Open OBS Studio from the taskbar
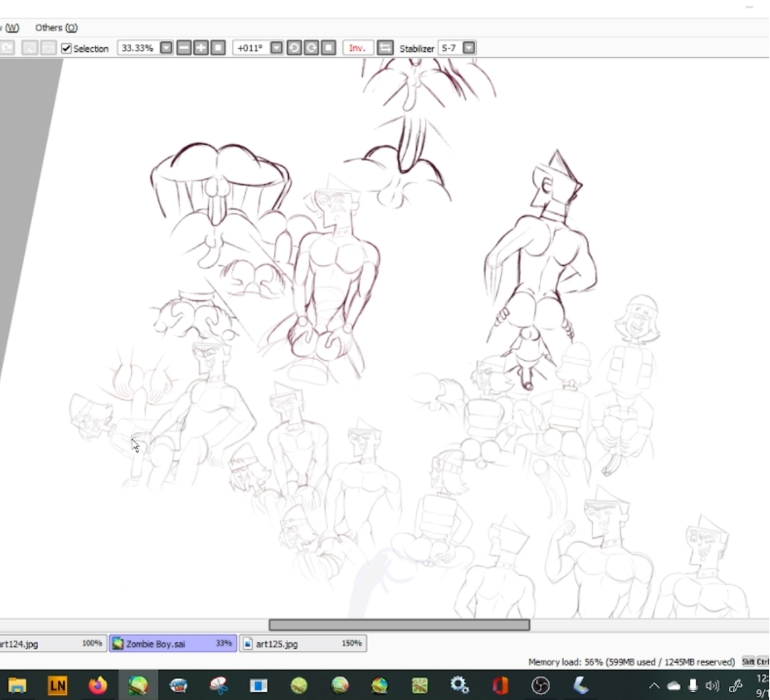 pos(540,686)
